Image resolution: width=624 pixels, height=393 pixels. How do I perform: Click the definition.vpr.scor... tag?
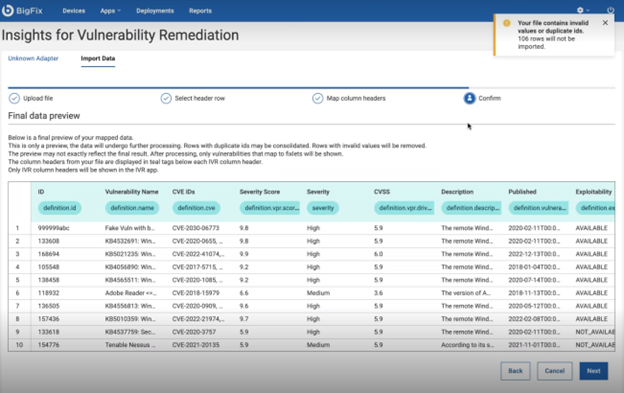tap(269, 208)
